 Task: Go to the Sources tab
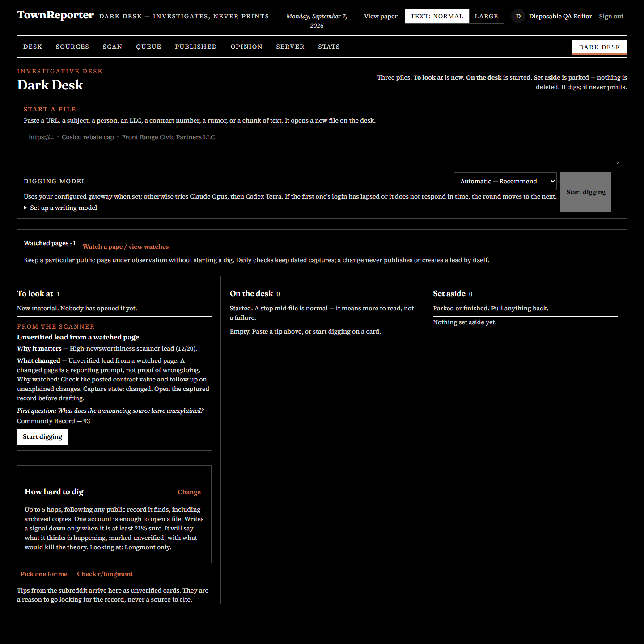(x=72, y=47)
